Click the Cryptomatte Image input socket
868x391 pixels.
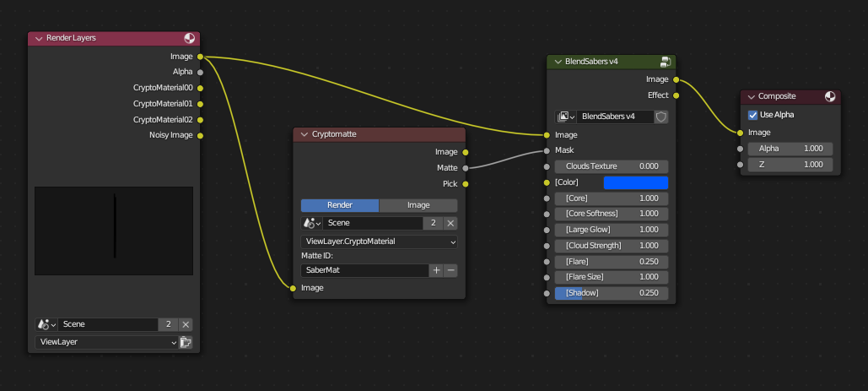click(x=294, y=288)
